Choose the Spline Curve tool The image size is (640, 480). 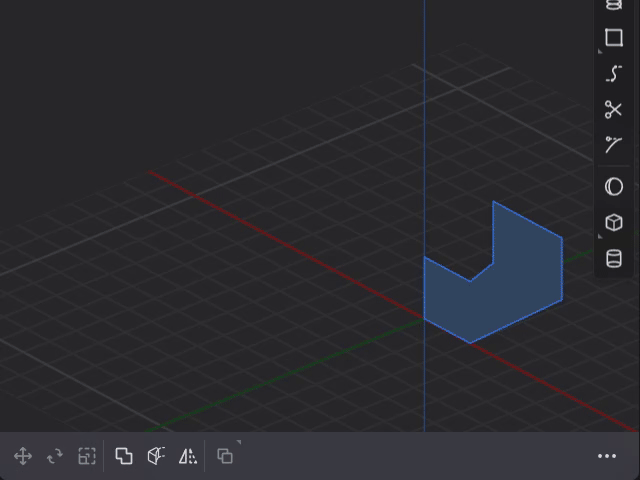click(x=613, y=74)
